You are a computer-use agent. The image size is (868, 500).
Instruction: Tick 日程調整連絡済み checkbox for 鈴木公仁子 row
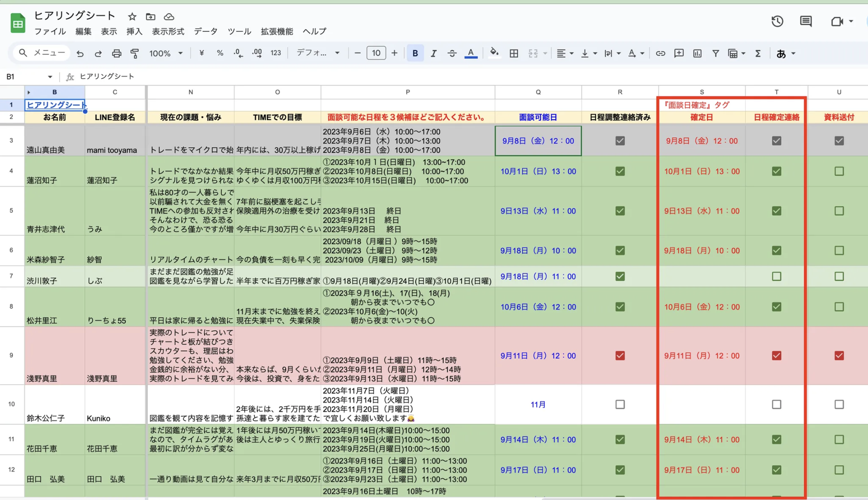point(620,404)
